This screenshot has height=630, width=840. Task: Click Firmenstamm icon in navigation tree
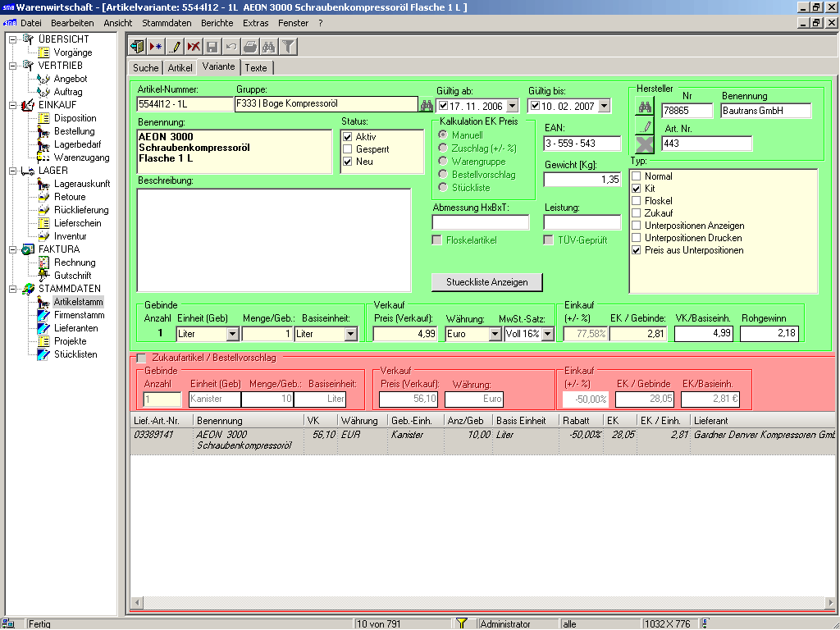(x=43, y=315)
